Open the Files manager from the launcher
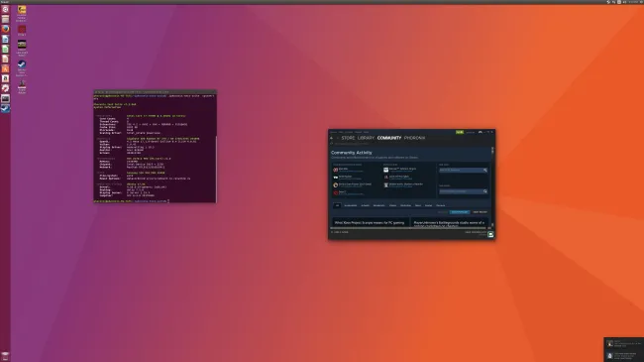 5,19
